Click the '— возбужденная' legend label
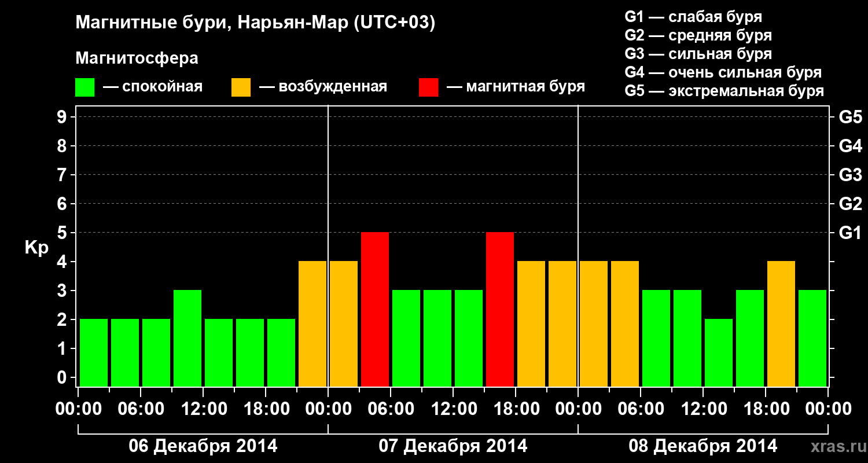Viewport: 868px width, 463px height. (323, 87)
